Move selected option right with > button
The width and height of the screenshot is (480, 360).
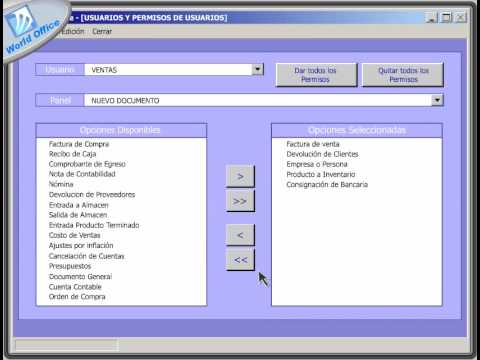240,176
